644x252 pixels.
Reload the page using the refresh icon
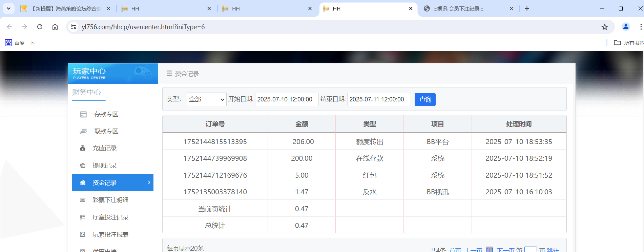[40, 27]
